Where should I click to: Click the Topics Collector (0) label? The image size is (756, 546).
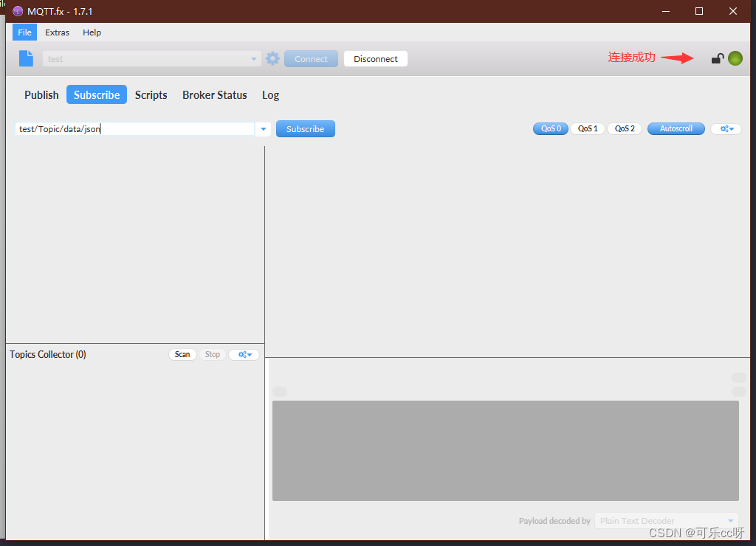(48, 354)
